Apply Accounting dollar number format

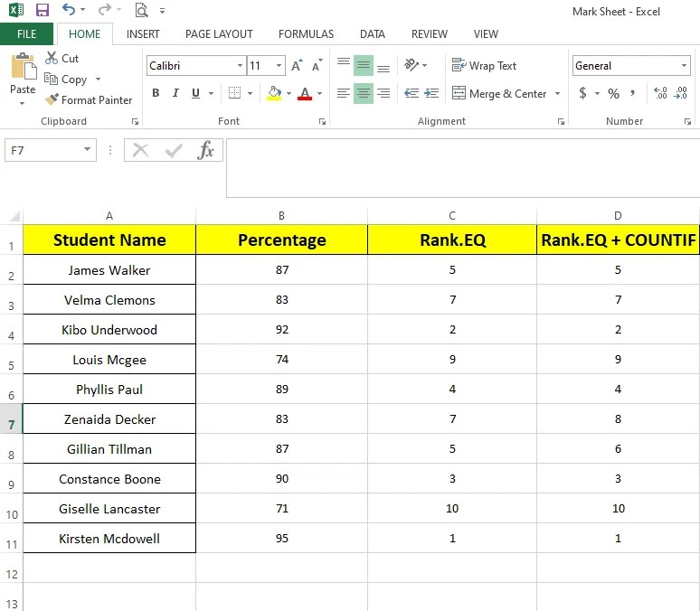(x=582, y=93)
